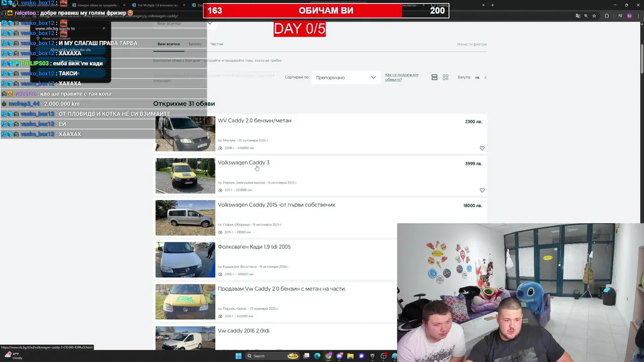Click the 'Сортирай по:' label
Viewport: 644px width, 362px height.
click(x=297, y=77)
